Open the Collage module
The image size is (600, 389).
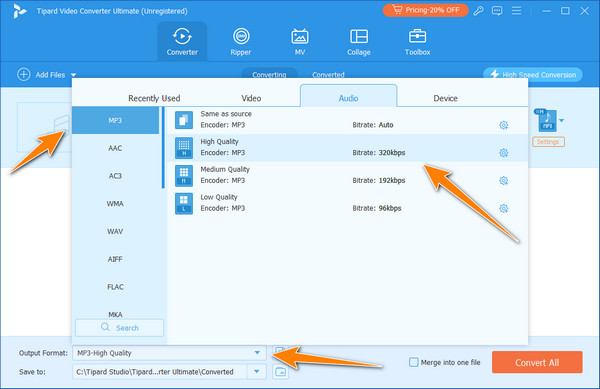pos(359,41)
